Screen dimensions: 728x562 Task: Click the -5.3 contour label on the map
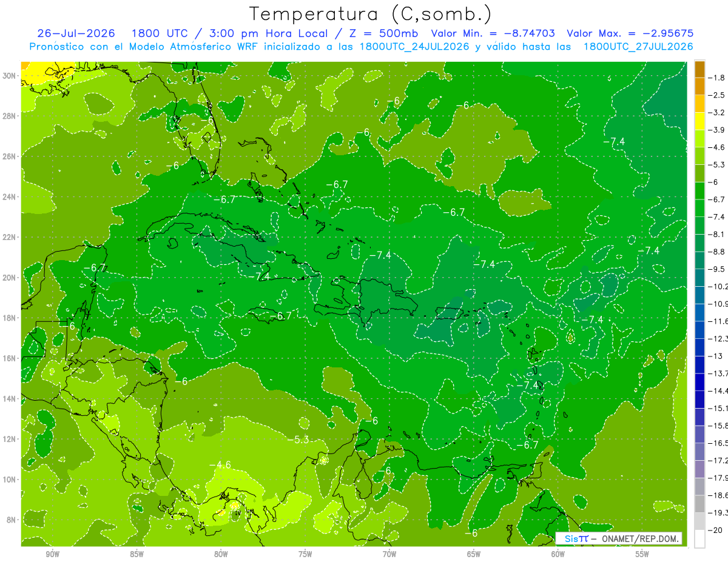click(299, 440)
